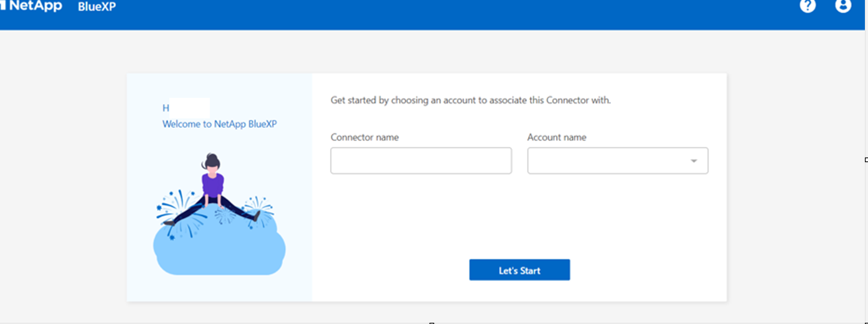Click the Welcome to NetApp BlueXP text
Viewport: 868px width, 324px height.
click(219, 124)
